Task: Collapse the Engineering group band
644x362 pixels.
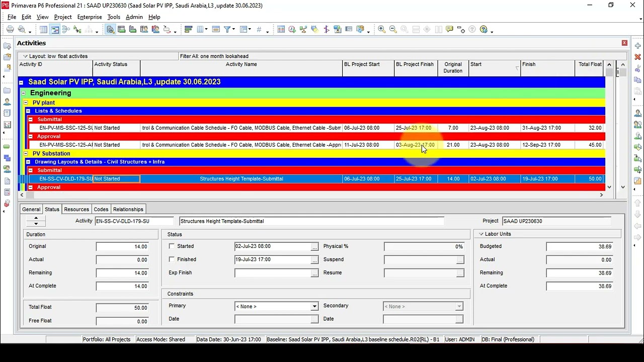Action: tap(23, 93)
